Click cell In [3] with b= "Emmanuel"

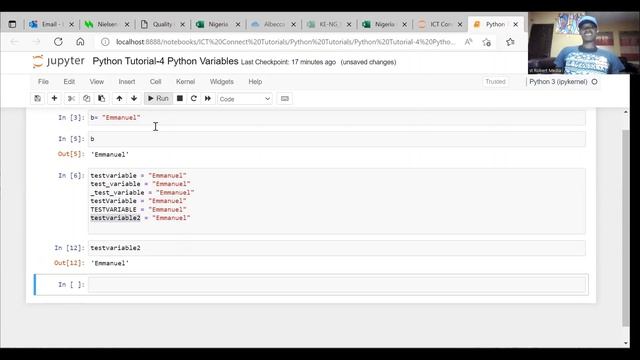coord(337,118)
